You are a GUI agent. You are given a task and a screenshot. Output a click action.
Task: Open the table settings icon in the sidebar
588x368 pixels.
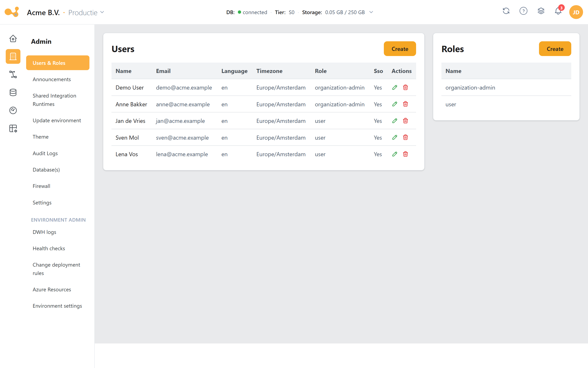coord(13,129)
